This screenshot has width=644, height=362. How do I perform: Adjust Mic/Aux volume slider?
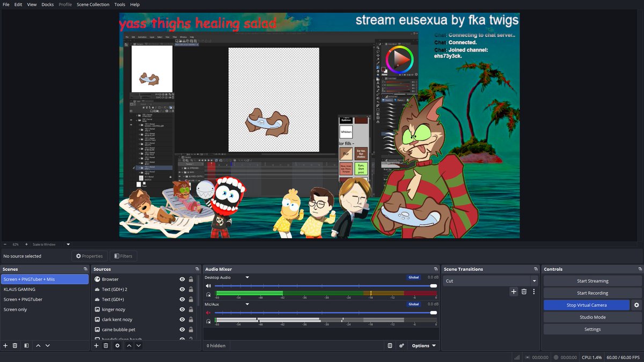(x=326, y=313)
